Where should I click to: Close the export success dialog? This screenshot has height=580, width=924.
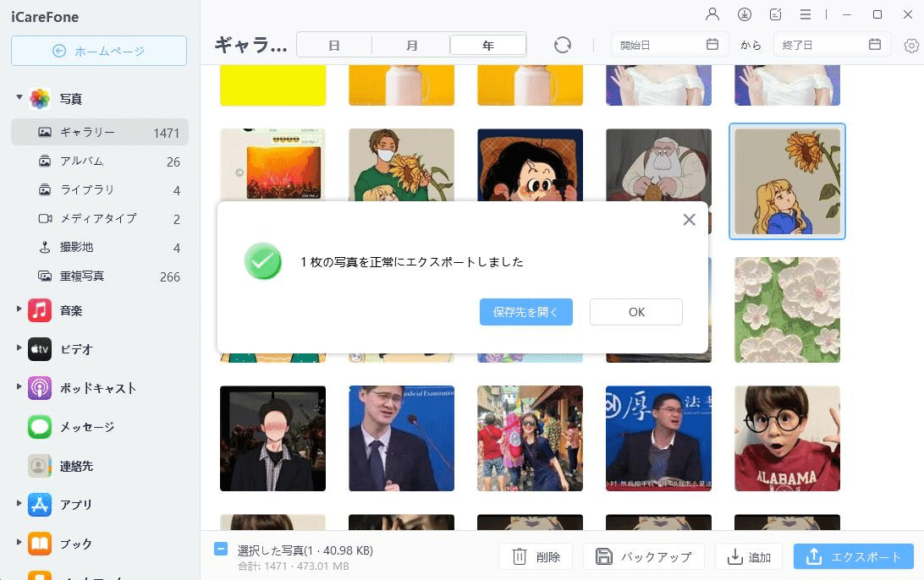pyautogui.click(x=689, y=220)
